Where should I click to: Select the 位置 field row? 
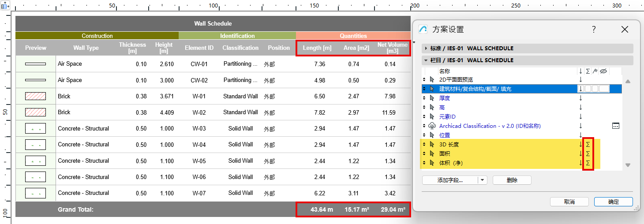445,135
